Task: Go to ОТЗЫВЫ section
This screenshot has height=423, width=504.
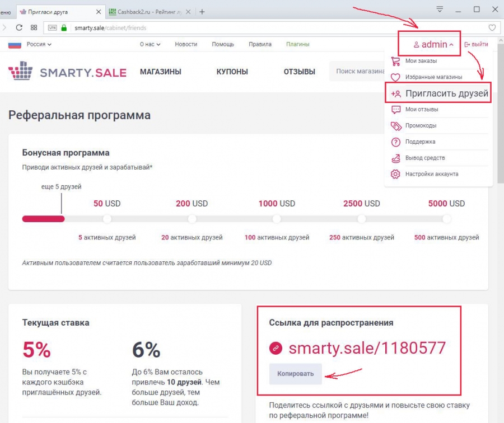Action: click(299, 72)
